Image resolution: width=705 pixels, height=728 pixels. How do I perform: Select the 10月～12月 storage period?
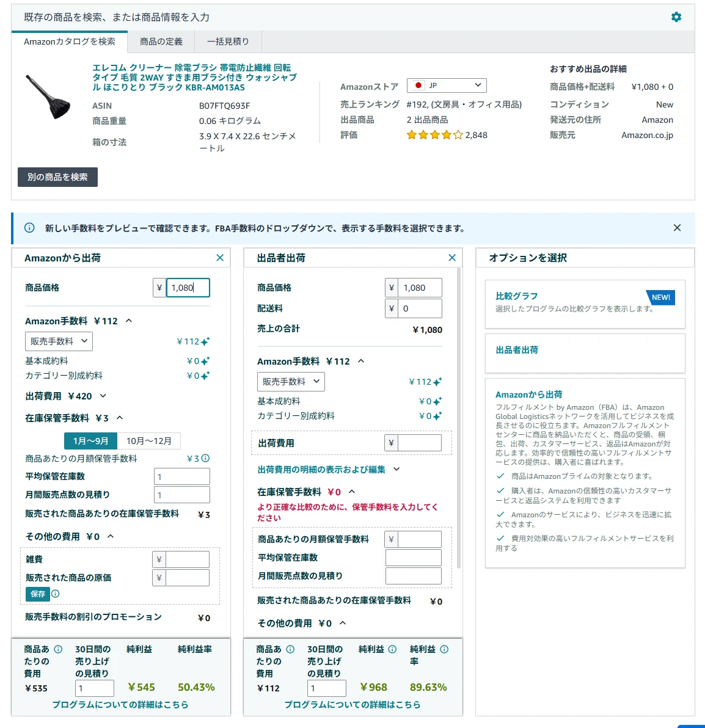click(x=148, y=440)
